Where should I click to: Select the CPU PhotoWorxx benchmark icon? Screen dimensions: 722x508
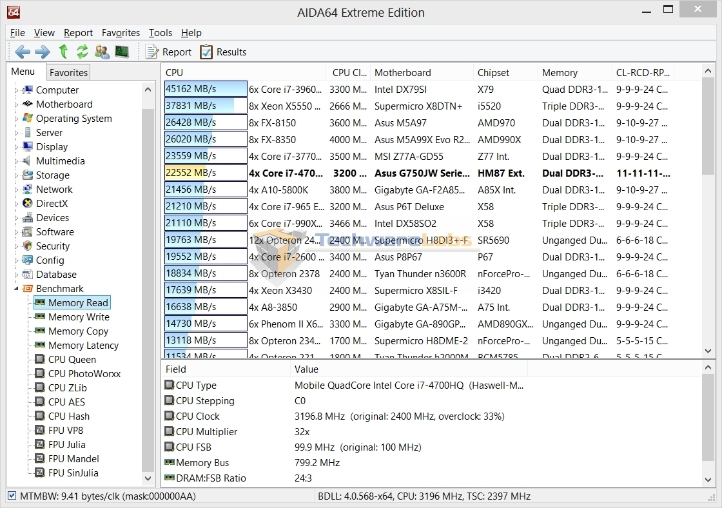coord(40,374)
